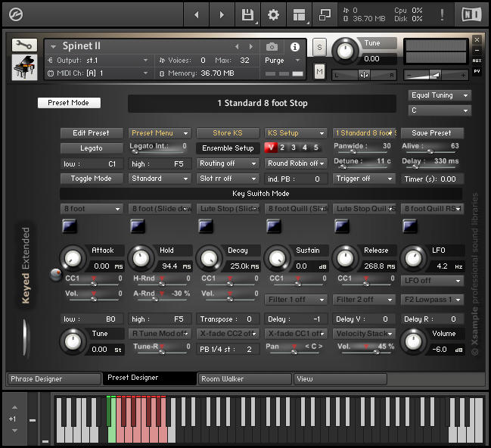This screenshot has width=491, height=448.
Task: Adjust the Panwide slider
Action: (x=362, y=152)
